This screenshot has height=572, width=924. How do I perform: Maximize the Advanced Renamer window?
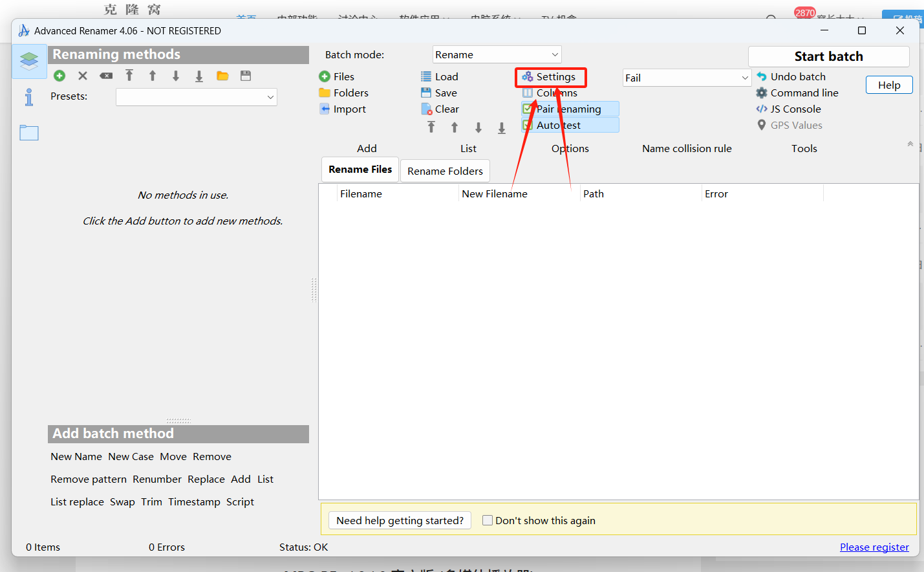862,30
